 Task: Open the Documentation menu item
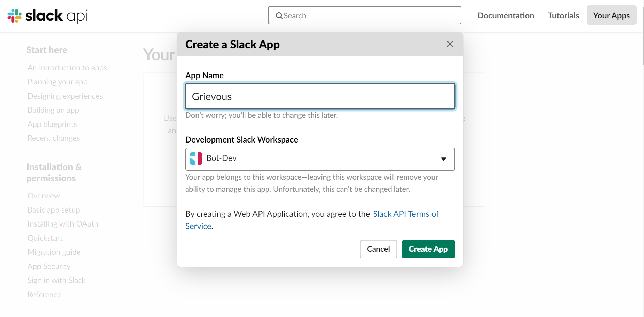(506, 15)
